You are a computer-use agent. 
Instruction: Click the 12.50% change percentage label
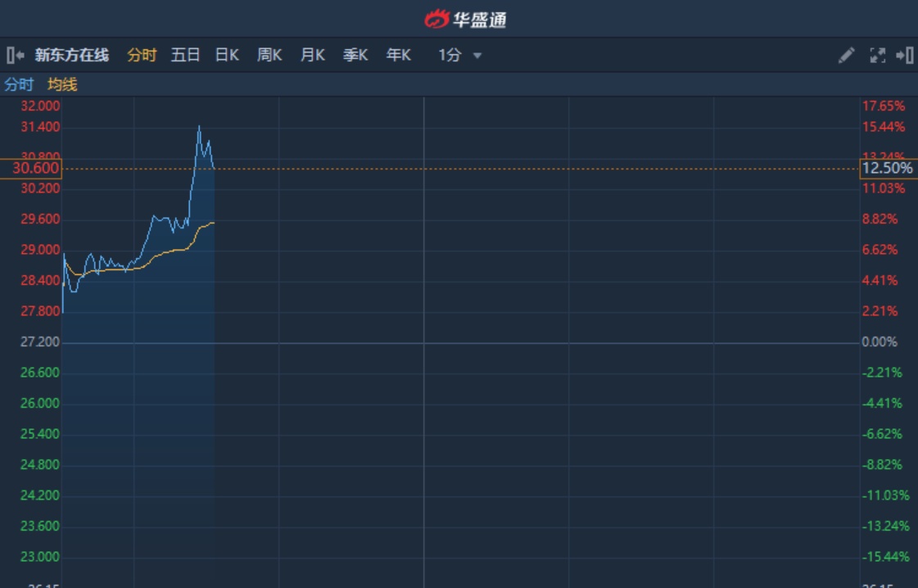[887, 169]
